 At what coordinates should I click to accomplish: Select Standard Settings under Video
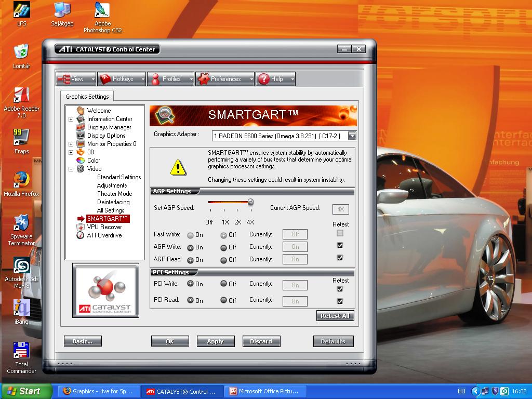coord(119,177)
